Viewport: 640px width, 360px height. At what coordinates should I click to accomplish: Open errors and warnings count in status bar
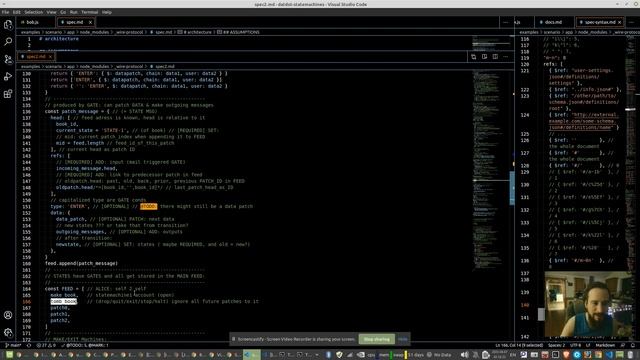point(46,345)
